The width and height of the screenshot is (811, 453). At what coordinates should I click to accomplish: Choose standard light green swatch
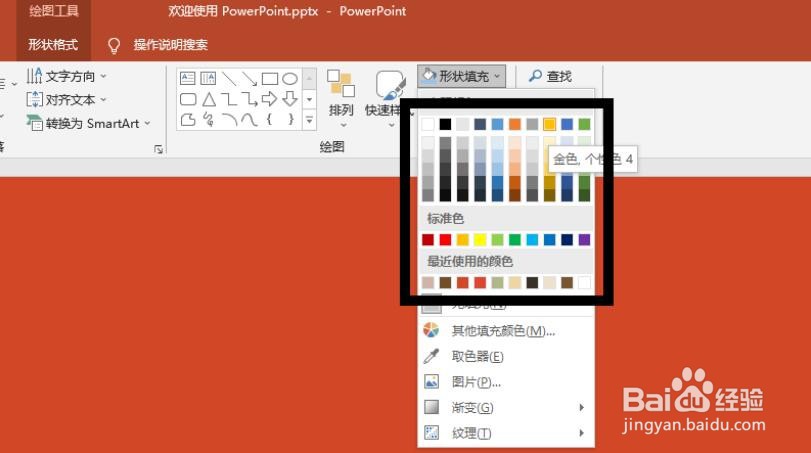(497, 239)
